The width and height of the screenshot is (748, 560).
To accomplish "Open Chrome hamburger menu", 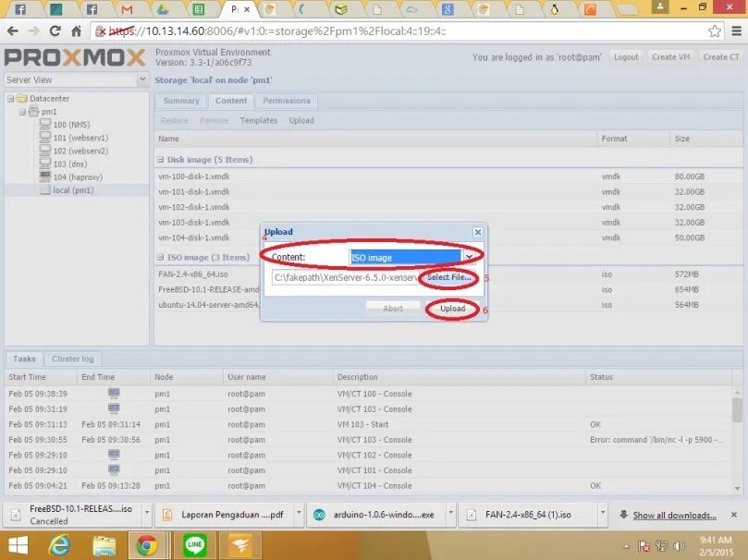I will tap(736, 31).
